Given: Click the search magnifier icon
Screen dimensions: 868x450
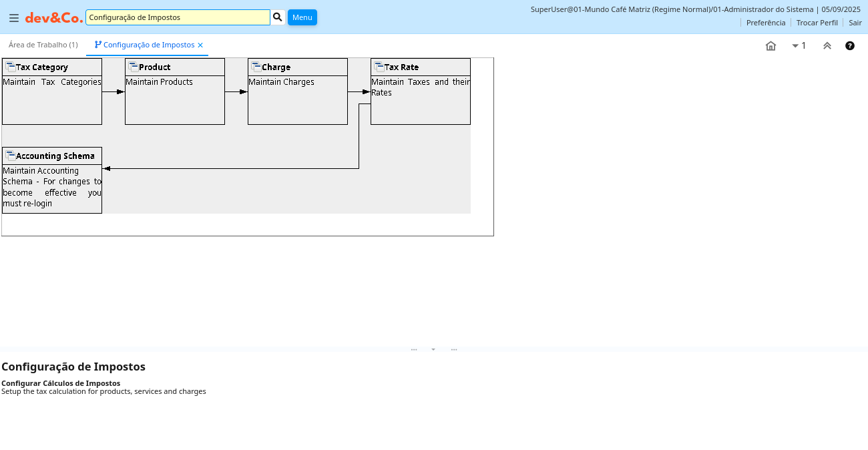Looking at the screenshot, I should click(x=278, y=17).
